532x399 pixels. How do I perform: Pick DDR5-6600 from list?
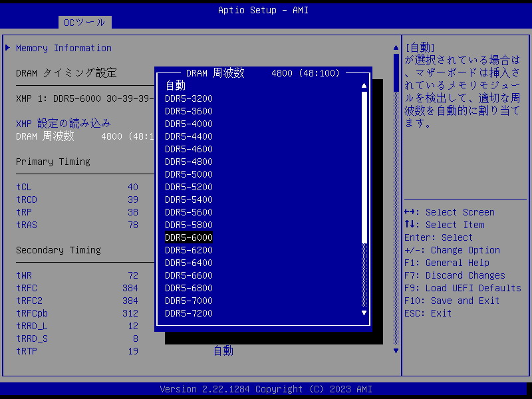tap(189, 275)
